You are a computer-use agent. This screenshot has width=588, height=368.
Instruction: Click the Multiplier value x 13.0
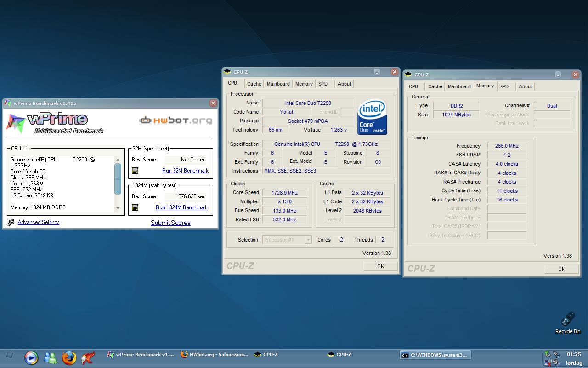pos(285,202)
